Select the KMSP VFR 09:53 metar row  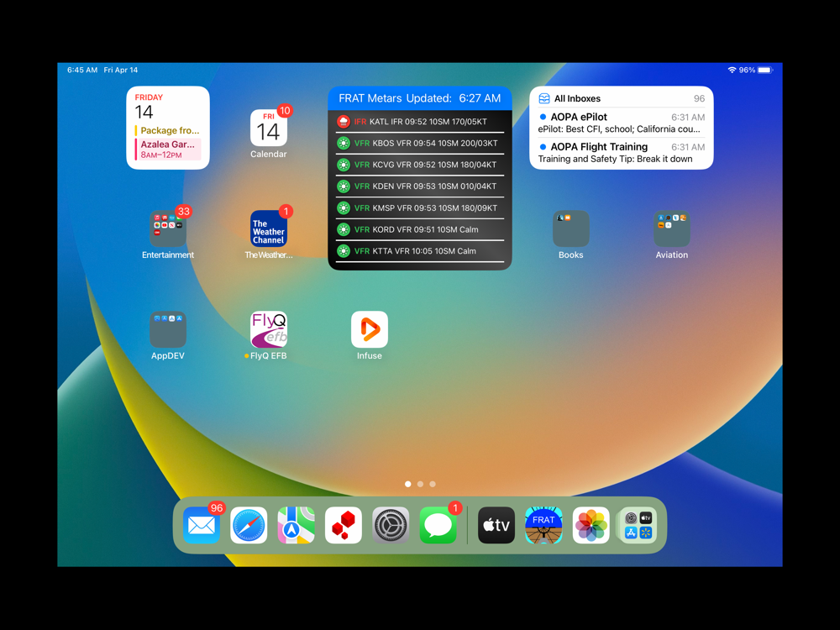[x=420, y=207]
